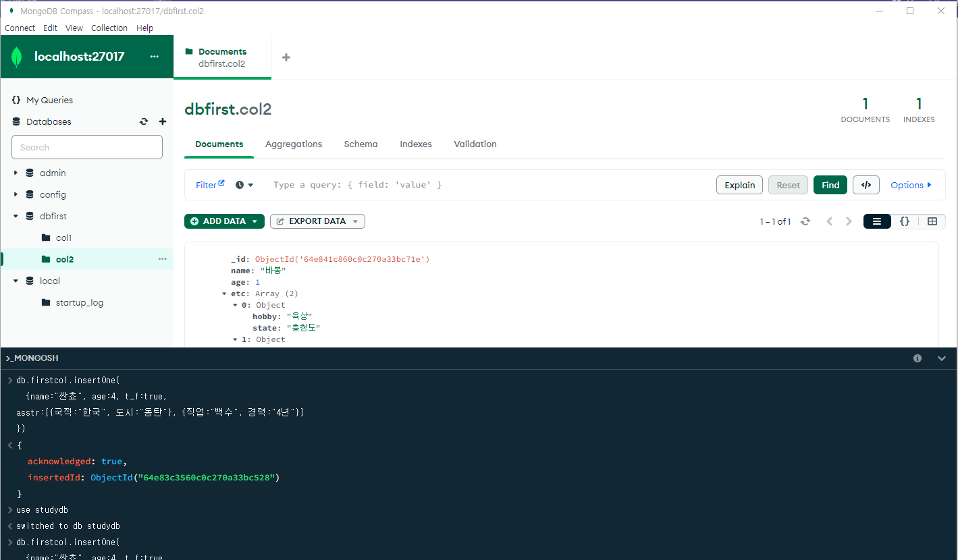
Task: Open the View menu
Action: (74, 28)
